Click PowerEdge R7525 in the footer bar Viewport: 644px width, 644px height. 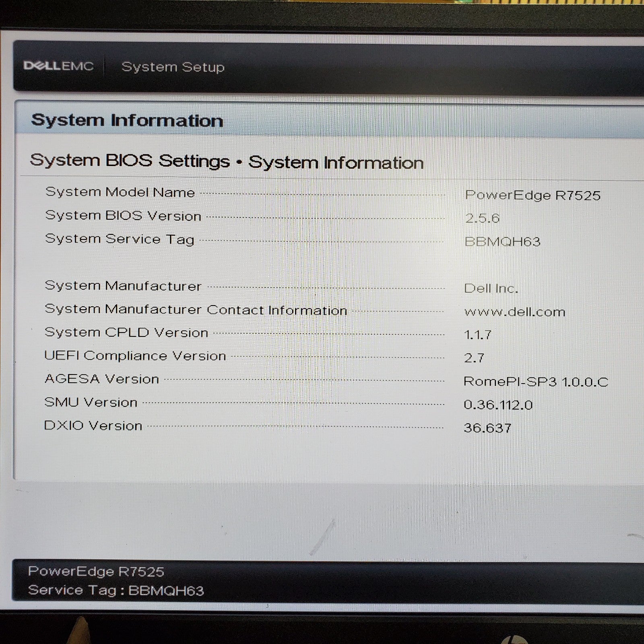[96, 572]
